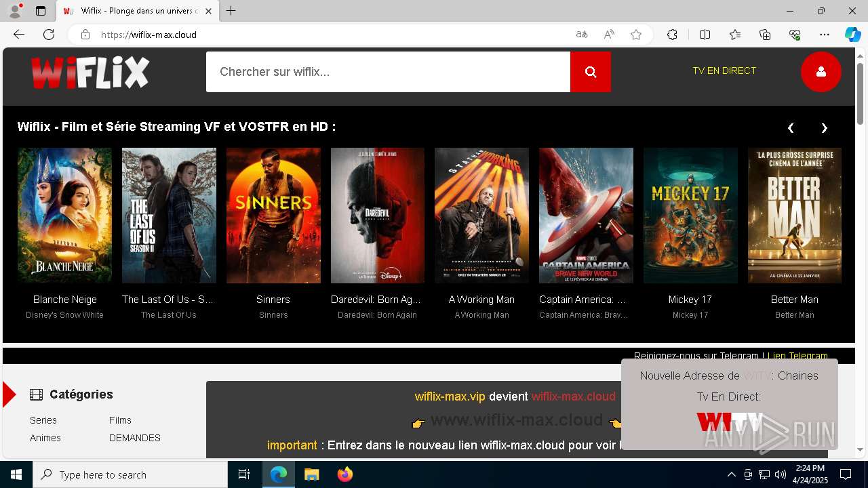Open the DEMANDES category
Viewport: 868px width, 488px height.
tap(135, 438)
